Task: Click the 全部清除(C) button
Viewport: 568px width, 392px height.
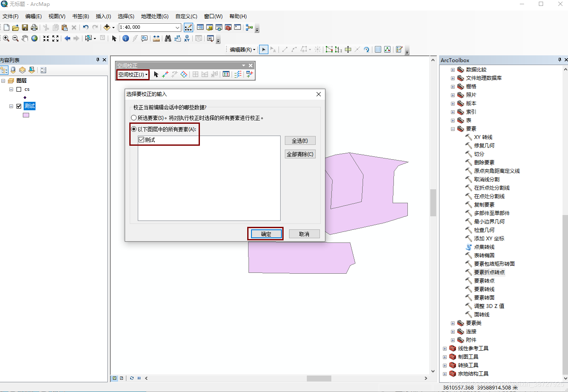Action: [x=300, y=154]
